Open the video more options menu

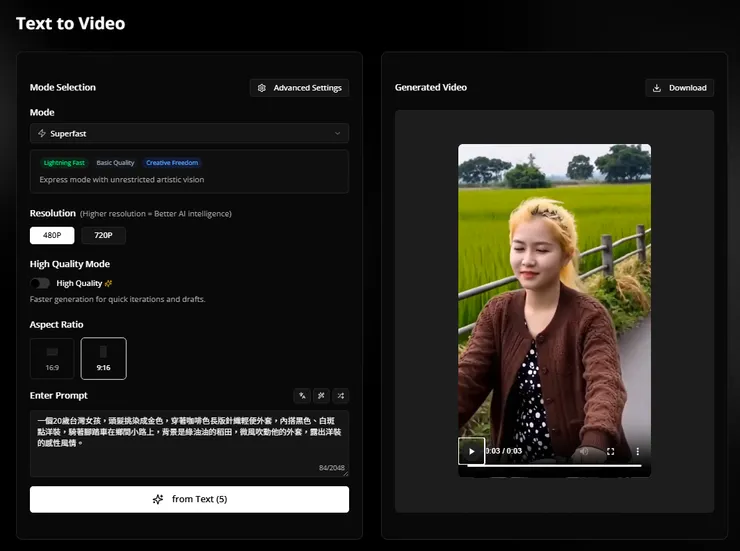point(638,451)
